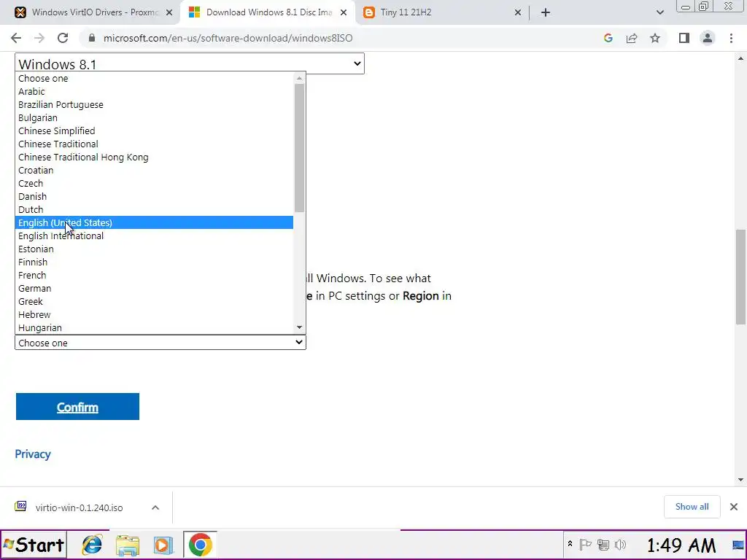Open File Explorer from taskbar
This screenshot has width=747, height=560.
[x=127, y=545]
